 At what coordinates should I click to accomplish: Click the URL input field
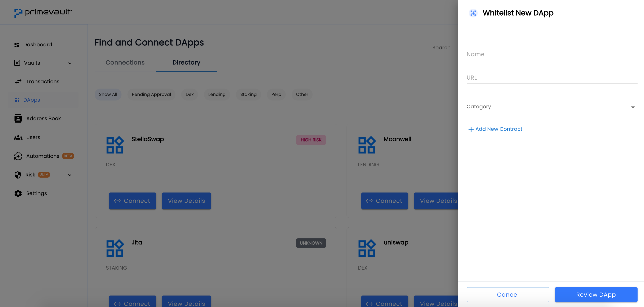click(551, 78)
